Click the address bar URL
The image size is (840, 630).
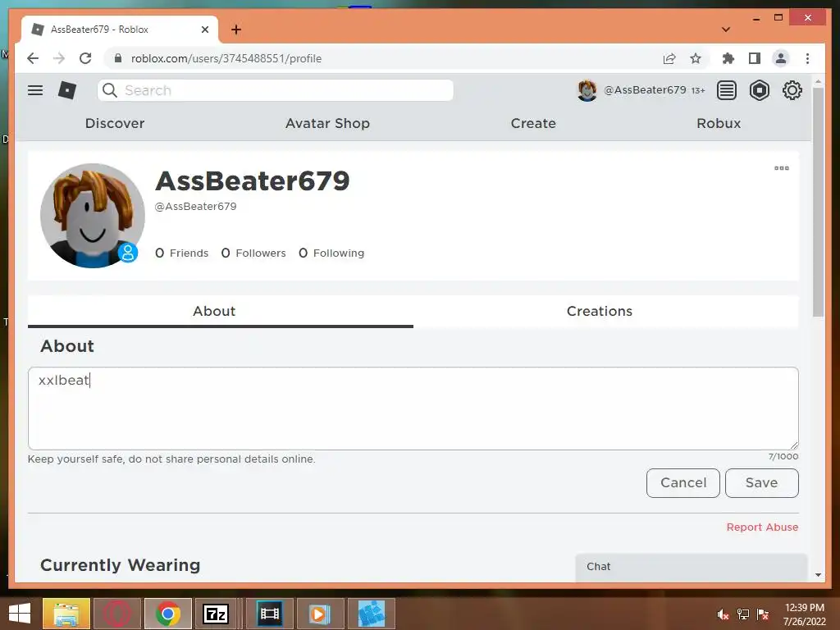[x=226, y=58]
